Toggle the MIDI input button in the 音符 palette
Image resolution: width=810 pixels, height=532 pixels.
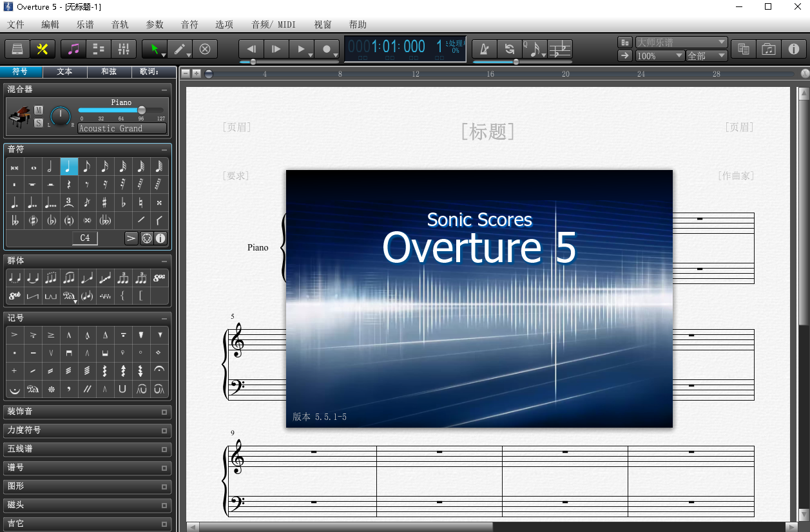[146, 238]
